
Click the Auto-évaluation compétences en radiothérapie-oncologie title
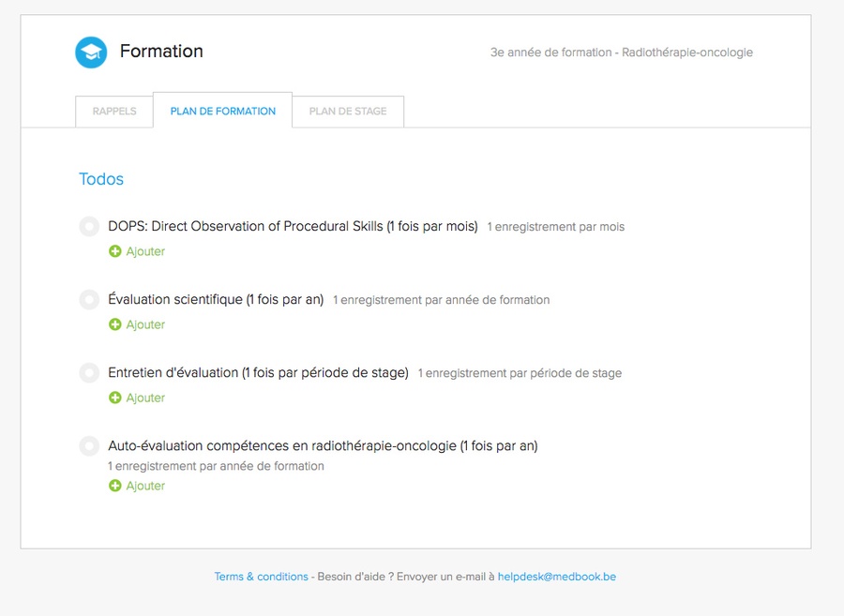(x=323, y=446)
